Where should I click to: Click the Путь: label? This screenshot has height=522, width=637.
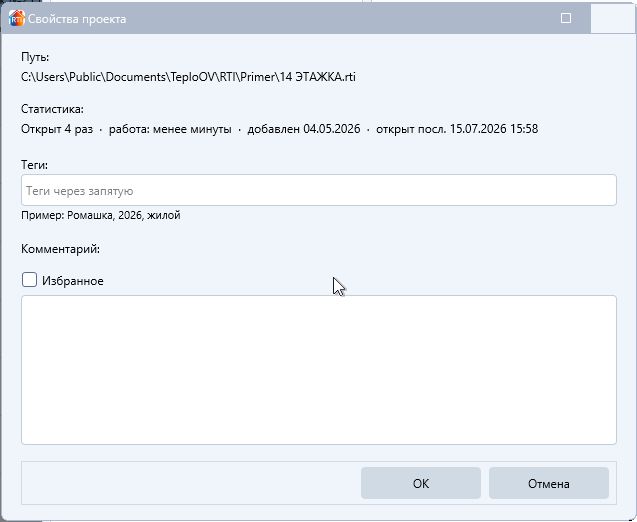(x=35, y=57)
